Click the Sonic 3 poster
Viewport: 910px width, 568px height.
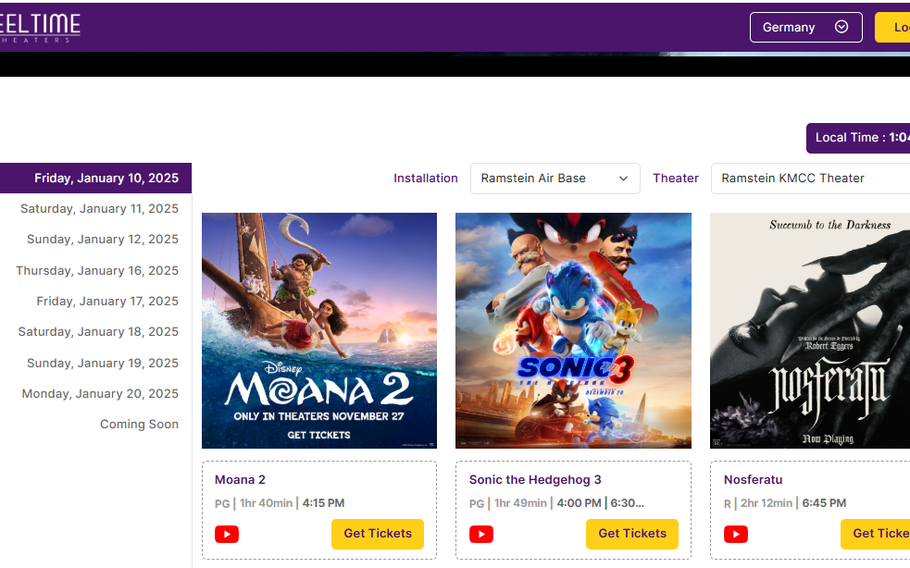(x=573, y=331)
